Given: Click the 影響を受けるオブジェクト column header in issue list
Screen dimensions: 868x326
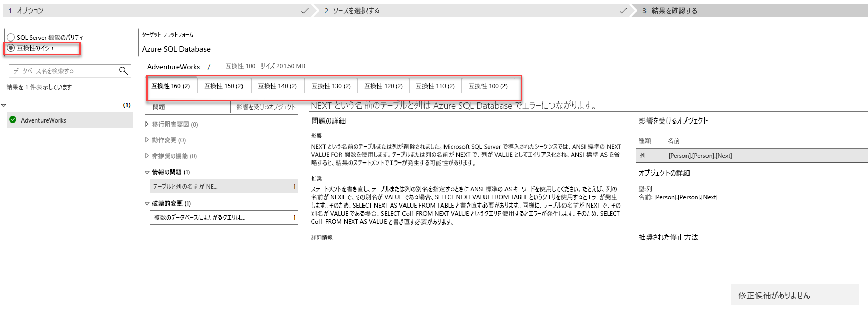Looking at the screenshot, I should (x=266, y=107).
